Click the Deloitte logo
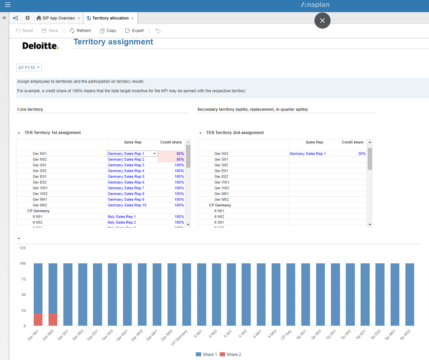This screenshot has width=429, height=360. coord(40,46)
